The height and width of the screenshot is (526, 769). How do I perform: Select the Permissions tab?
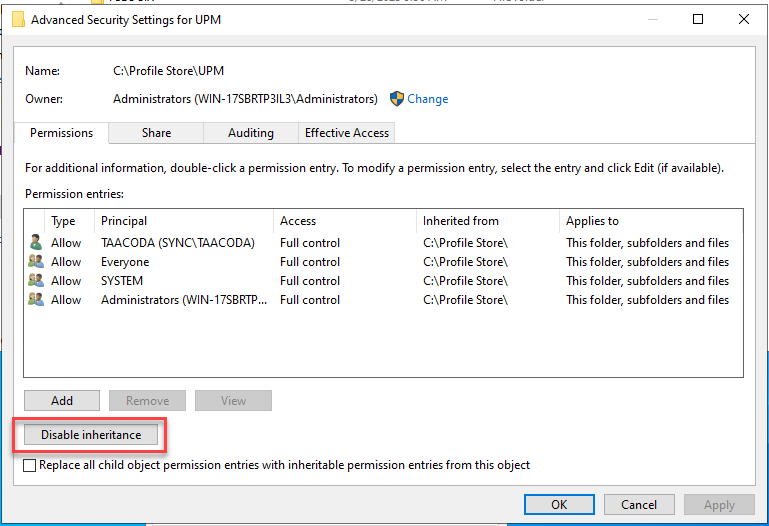(x=61, y=133)
